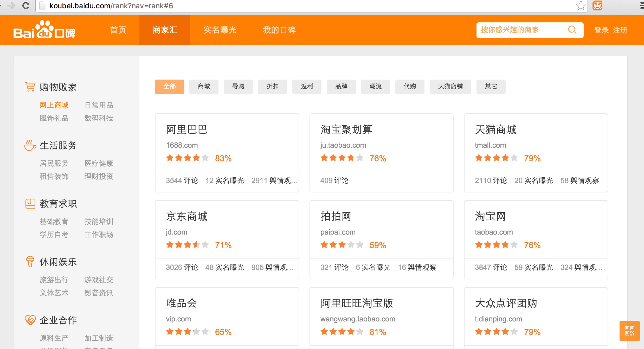Screen dimensions: 644x349
Task: Open the 加工制造 sidebar category
Action: pos(99,338)
